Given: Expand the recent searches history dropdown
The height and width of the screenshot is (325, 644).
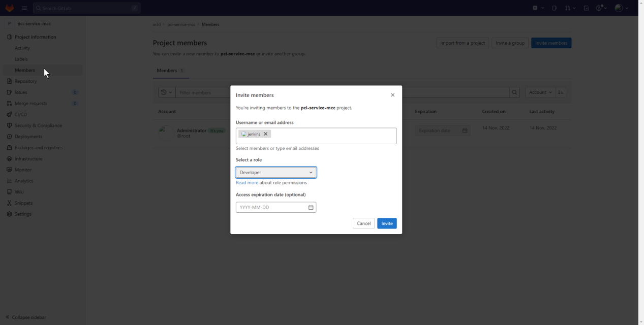Looking at the screenshot, I should [166, 92].
